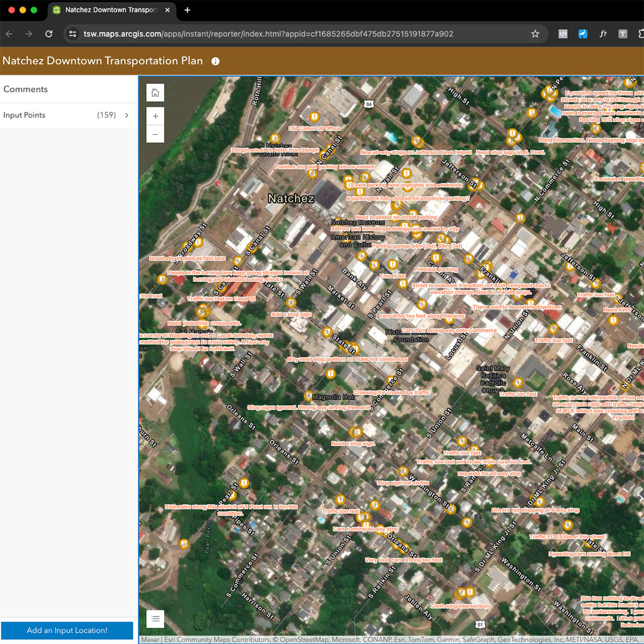The width and height of the screenshot is (644, 644).
Task: Bookmark this page with star icon
Action: [535, 34]
